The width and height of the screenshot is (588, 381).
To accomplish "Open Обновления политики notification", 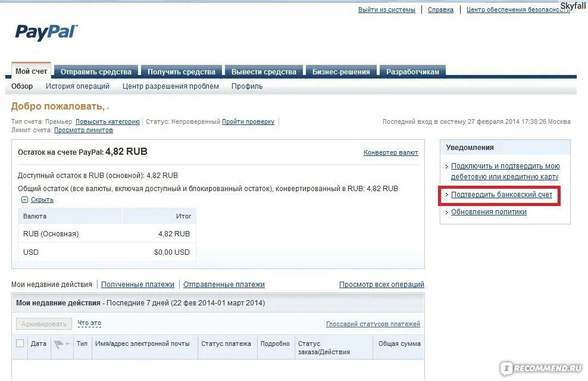I will (x=489, y=212).
